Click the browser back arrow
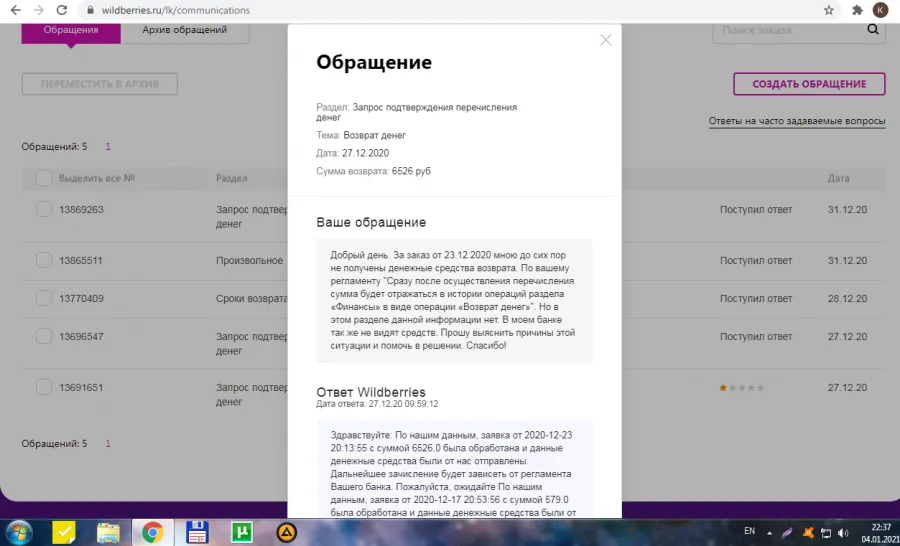This screenshot has width=900, height=546. point(15,10)
